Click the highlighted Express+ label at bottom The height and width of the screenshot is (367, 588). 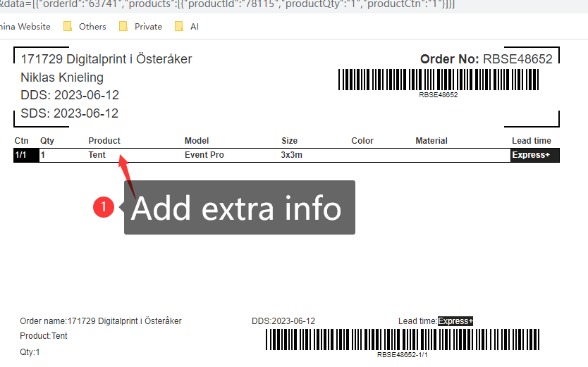455,321
